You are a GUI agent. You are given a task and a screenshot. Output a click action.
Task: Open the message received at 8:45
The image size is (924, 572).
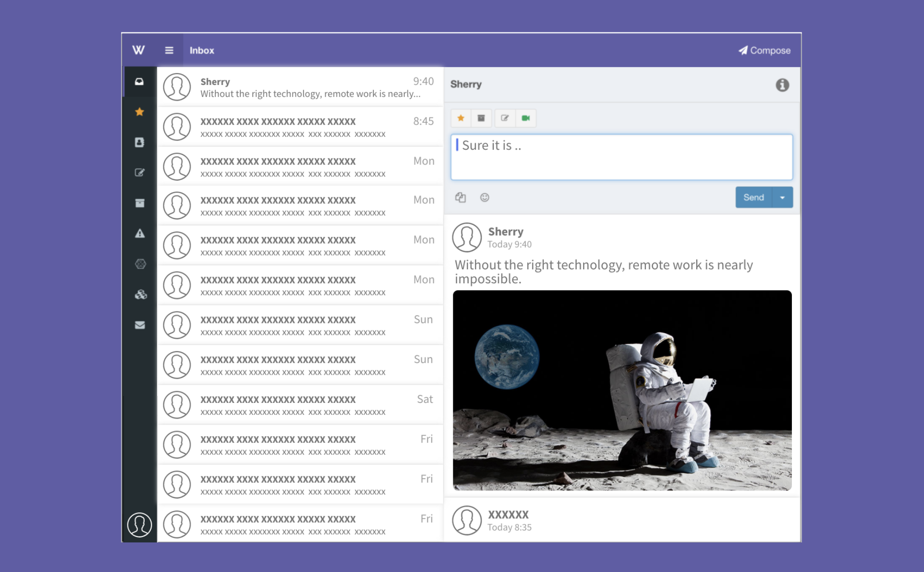click(300, 127)
